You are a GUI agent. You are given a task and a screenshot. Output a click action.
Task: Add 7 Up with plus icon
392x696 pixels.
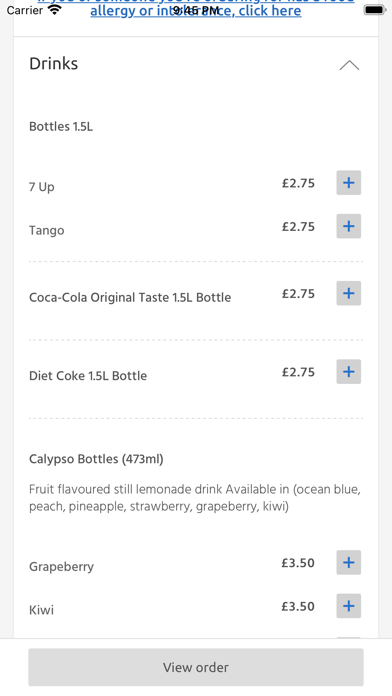(348, 182)
